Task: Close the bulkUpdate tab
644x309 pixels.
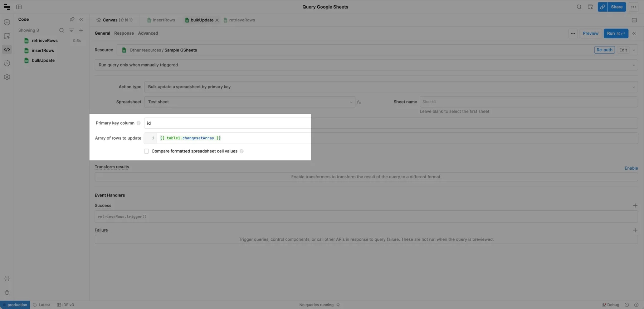Action: pos(217,20)
